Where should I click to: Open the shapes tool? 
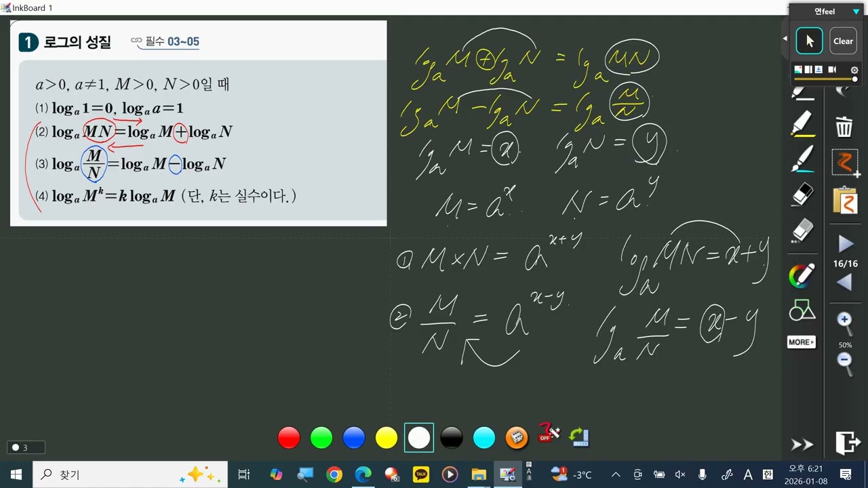802,310
